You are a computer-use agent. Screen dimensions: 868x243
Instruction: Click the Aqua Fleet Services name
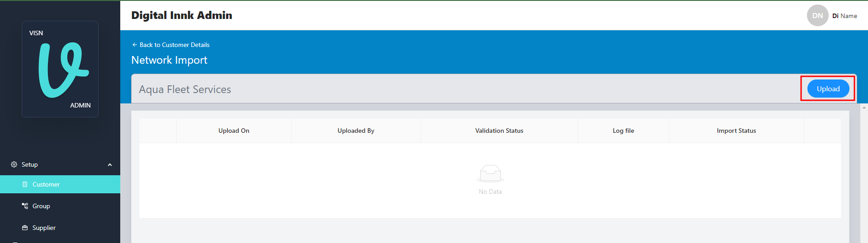tap(185, 89)
